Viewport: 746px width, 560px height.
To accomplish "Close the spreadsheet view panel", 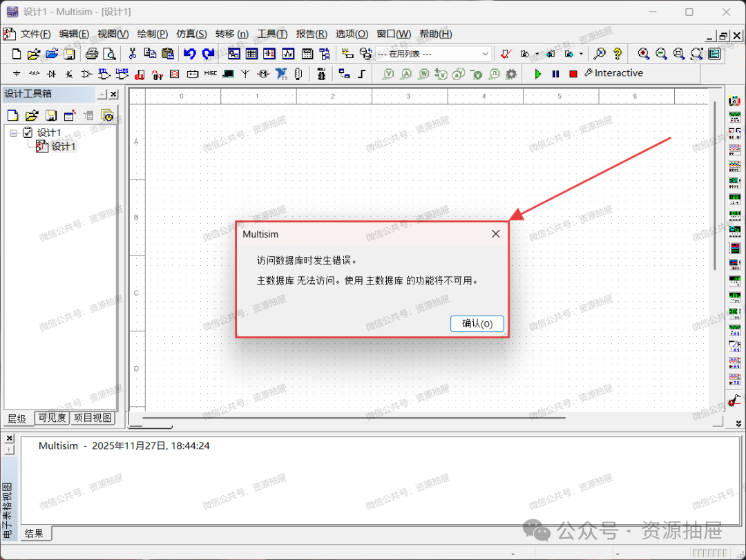I will point(10,438).
